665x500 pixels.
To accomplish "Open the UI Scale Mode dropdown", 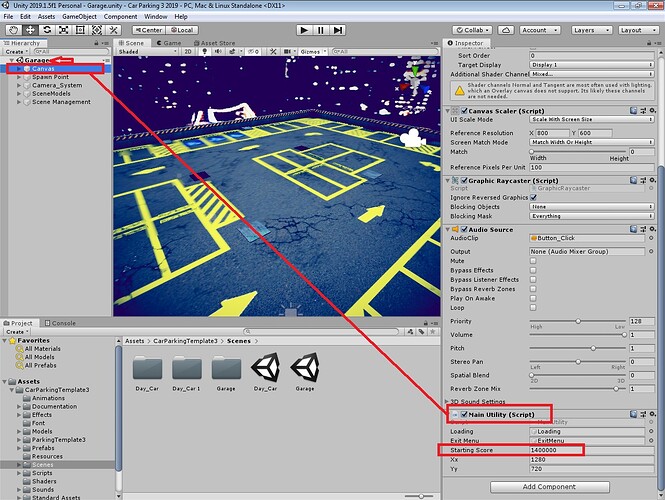I will [x=591, y=120].
